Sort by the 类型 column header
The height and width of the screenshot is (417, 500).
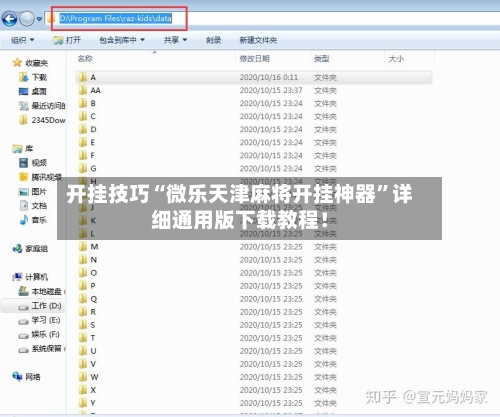321,59
